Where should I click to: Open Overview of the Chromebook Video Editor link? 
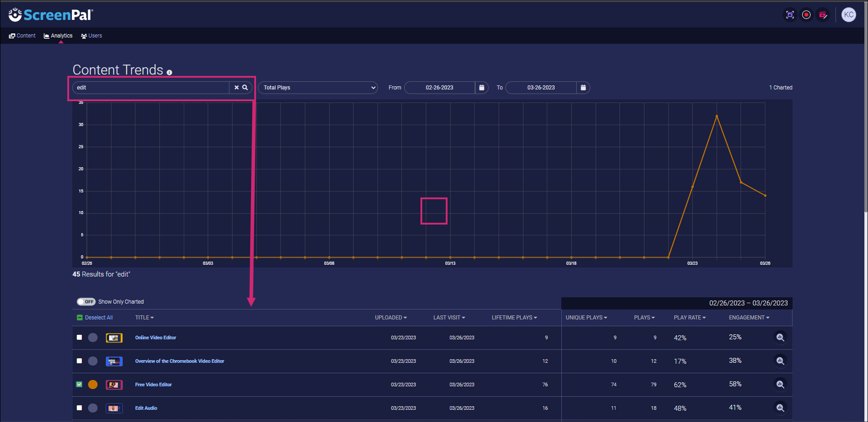point(180,361)
